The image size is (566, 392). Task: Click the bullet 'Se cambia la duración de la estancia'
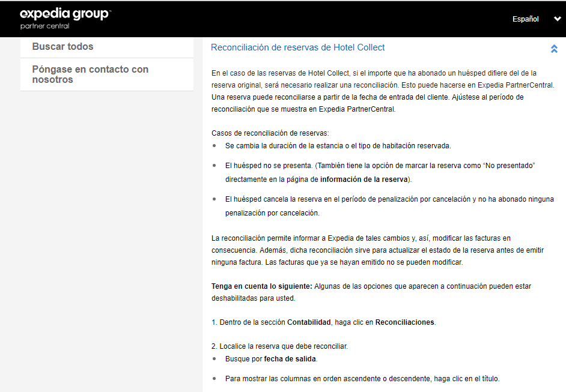tap(338, 146)
